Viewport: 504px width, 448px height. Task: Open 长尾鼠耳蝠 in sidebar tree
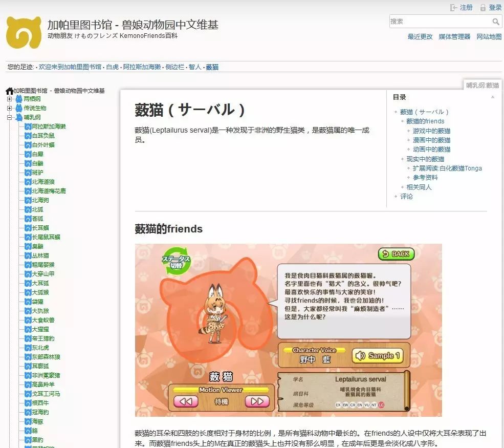46,238
